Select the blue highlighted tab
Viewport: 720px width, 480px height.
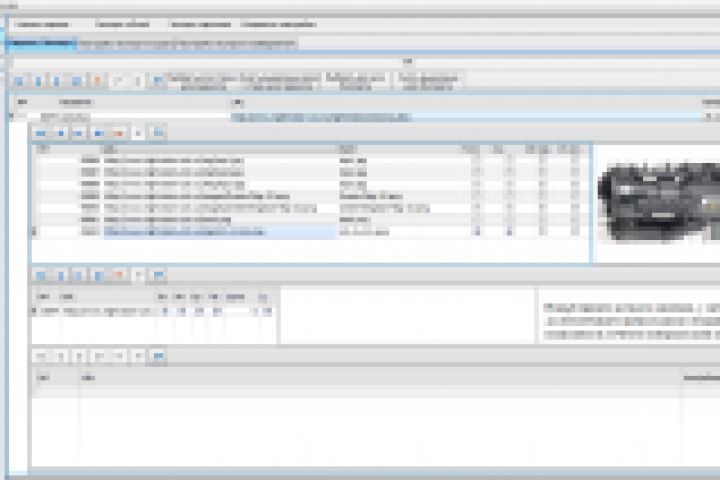coord(41,44)
